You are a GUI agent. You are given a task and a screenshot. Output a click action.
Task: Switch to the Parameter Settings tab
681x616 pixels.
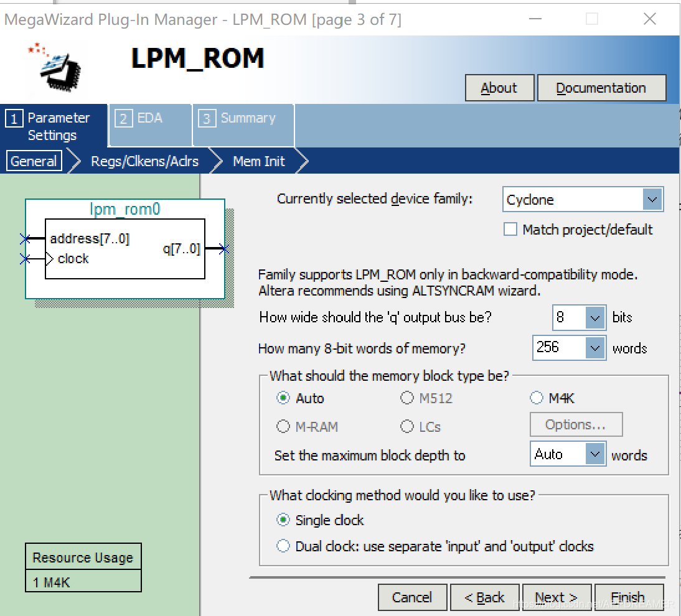click(x=54, y=126)
